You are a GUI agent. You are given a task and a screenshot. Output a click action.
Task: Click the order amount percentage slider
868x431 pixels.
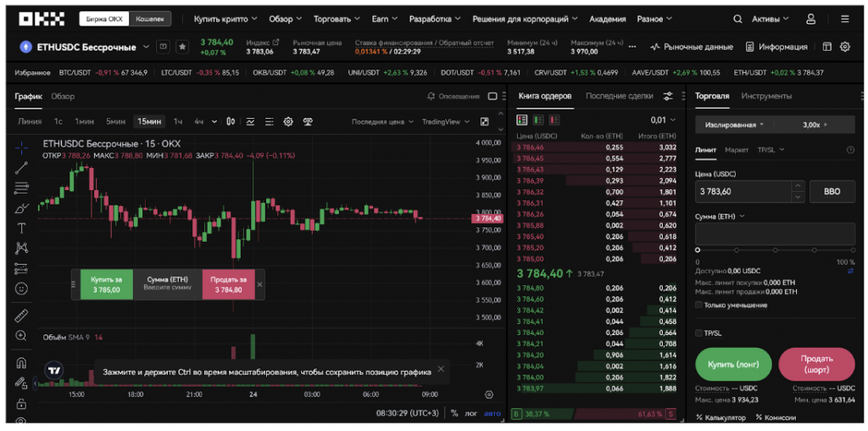pos(775,249)
